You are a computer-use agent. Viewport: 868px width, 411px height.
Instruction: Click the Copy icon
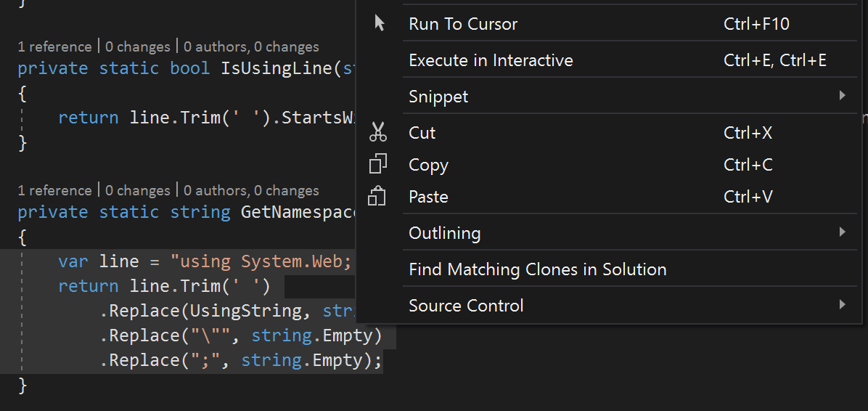377,165
